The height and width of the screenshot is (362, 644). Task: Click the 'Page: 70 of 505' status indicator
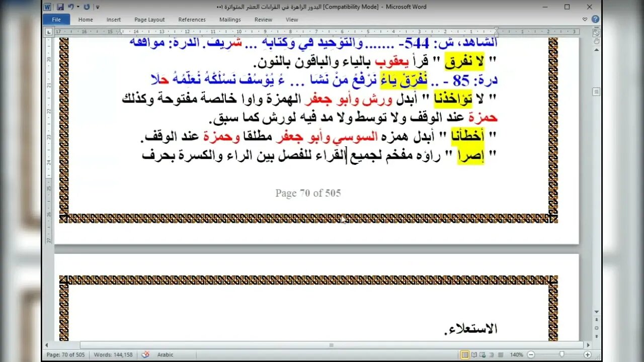point(66,354)
